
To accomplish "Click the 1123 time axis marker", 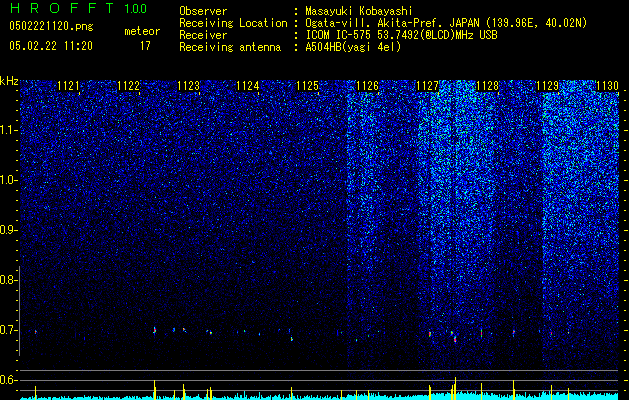I will (188, 86).
